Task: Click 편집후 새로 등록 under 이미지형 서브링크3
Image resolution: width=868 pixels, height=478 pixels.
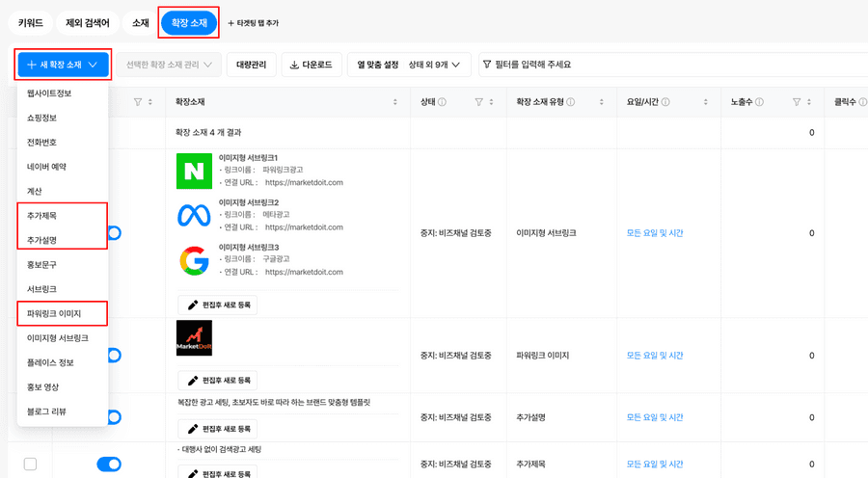Action: point(218,305)
